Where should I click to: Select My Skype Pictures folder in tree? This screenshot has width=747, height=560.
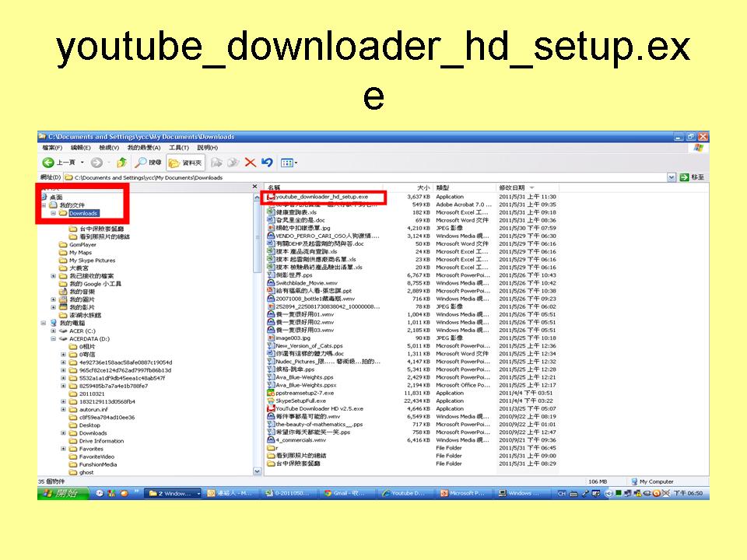click(x=87, y=261)
